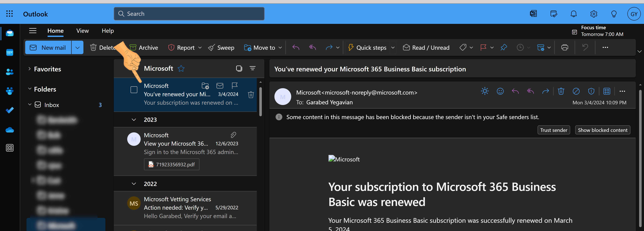Image resolution: width=644 pixels, height=231 pixels.
Task: Click the Search box
Action: [x=189, y=14]
